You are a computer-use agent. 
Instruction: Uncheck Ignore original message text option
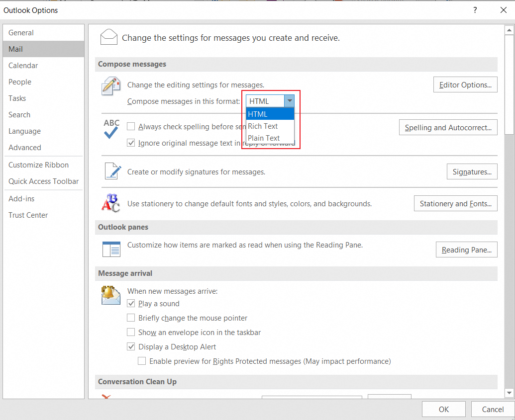pos(131,143)
